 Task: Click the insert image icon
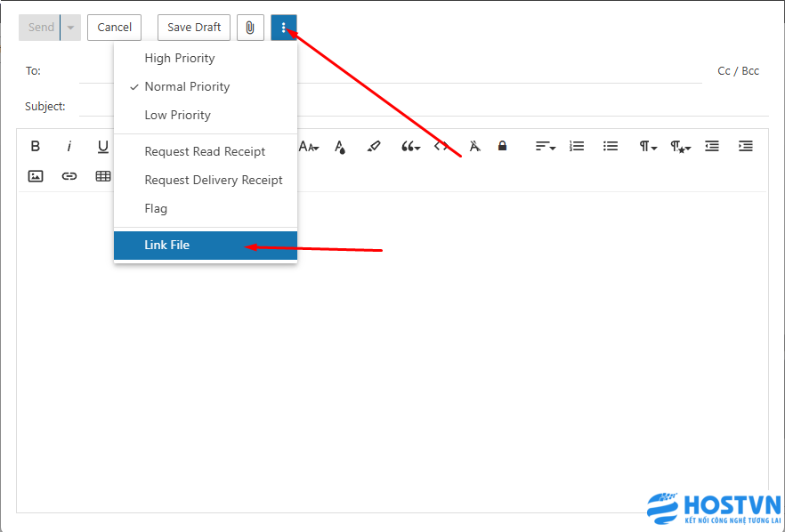tap(36, 176)
